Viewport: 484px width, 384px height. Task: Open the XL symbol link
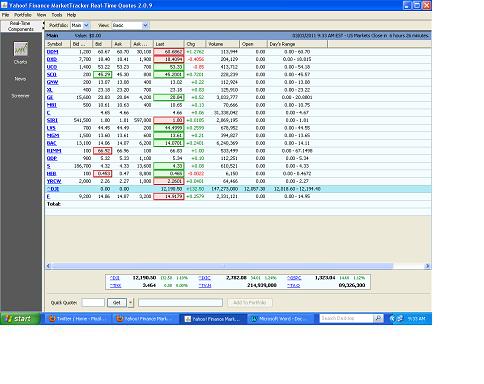(50, 90)
